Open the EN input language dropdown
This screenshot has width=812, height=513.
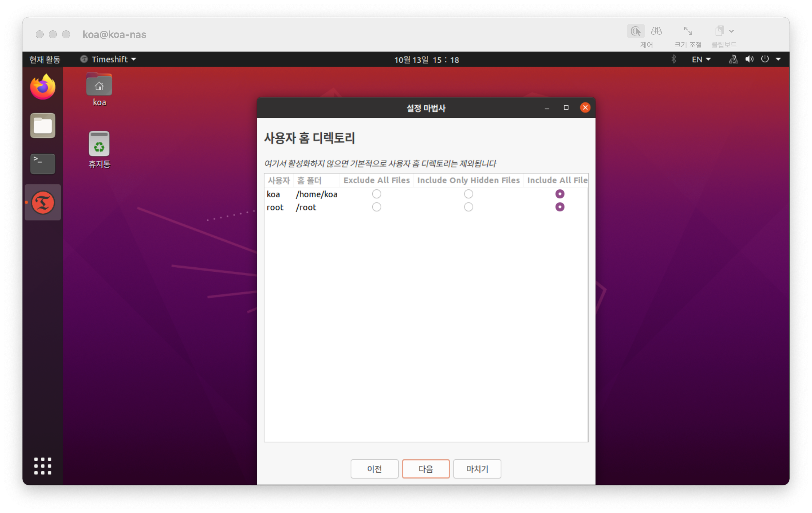[701, 59]
